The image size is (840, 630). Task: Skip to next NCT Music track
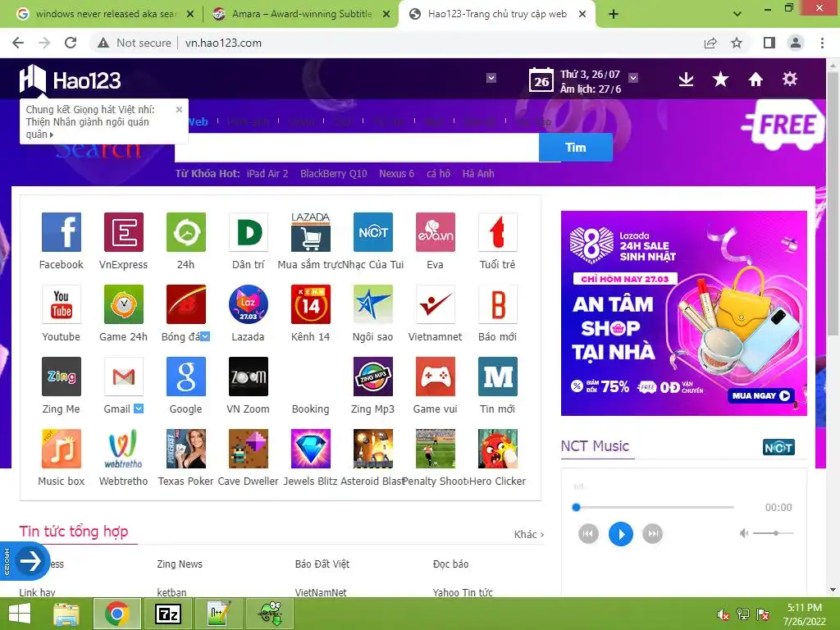(x=652, y=533)
